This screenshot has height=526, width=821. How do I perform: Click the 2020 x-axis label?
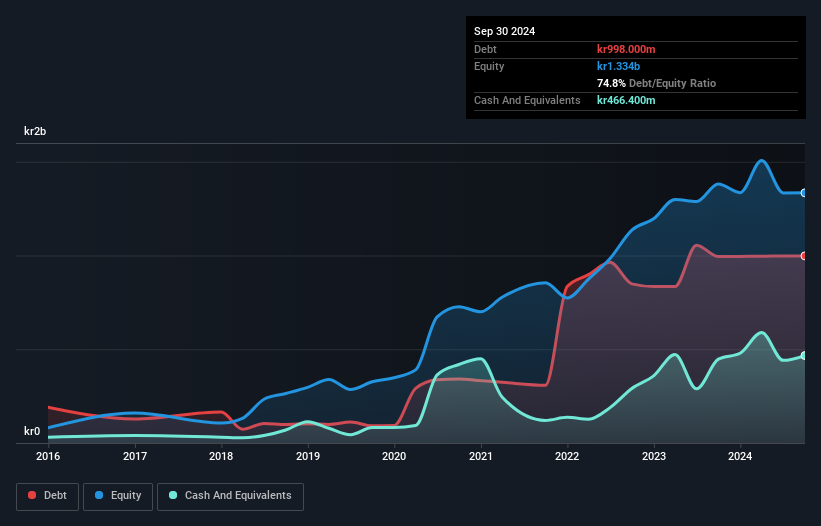[x=394, y=456]
